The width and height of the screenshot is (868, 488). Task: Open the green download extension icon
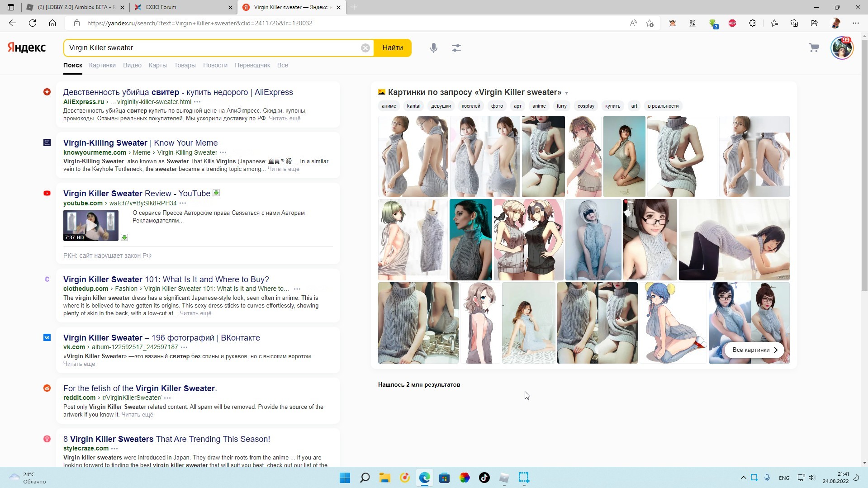(713, 23)
